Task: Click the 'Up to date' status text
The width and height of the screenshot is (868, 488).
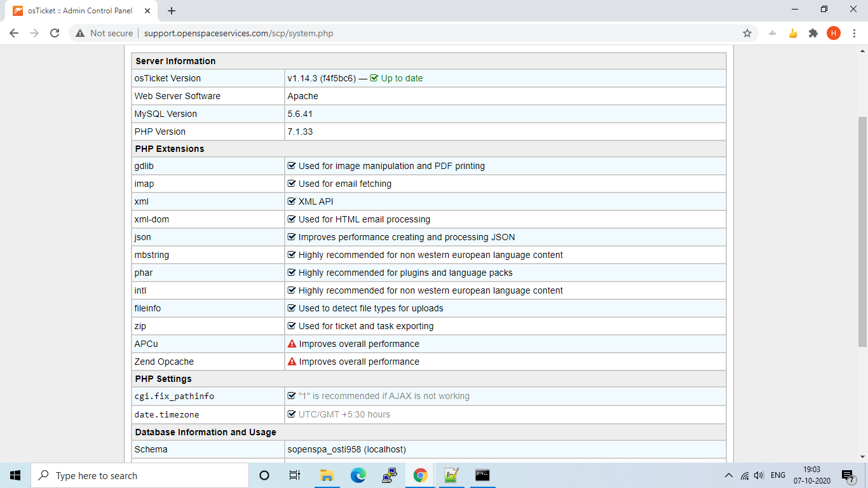Action: (x=402, y=78)
